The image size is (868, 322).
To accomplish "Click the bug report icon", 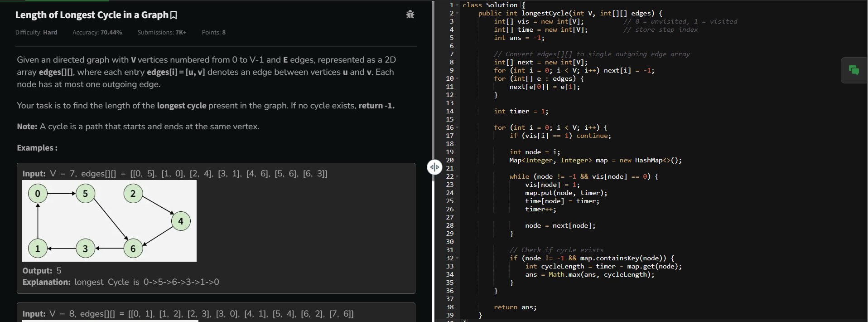I will (410, 15).
